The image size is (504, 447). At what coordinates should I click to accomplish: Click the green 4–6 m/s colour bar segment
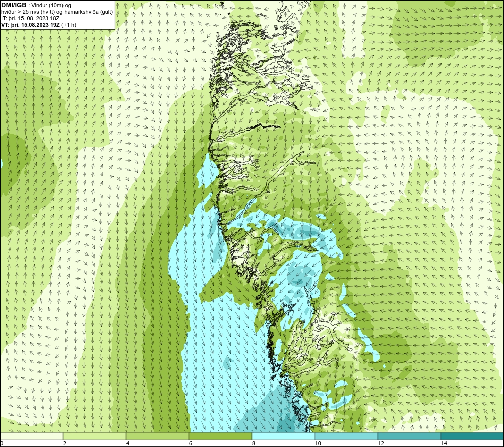point(157,436)
